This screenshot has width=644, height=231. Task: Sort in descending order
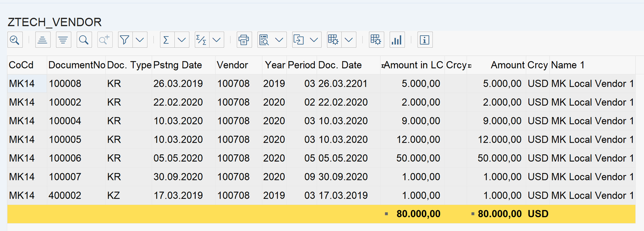(63, 40)
